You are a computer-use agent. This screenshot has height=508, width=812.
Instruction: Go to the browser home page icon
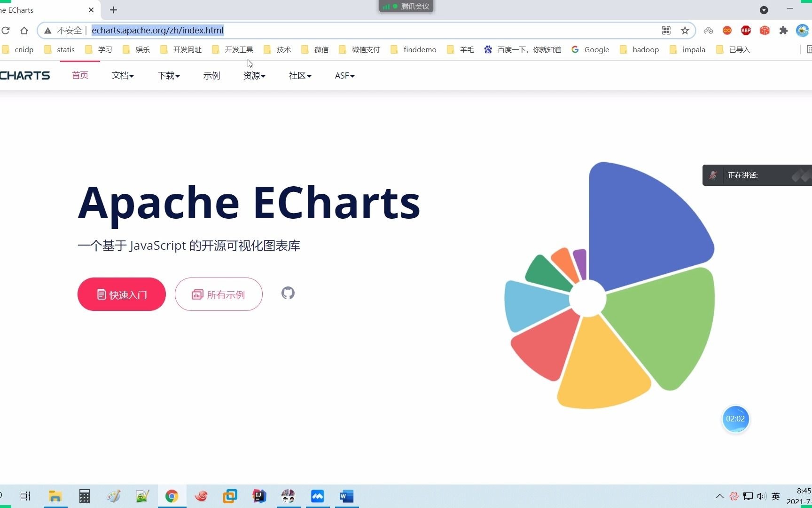[x=24, y=31]
